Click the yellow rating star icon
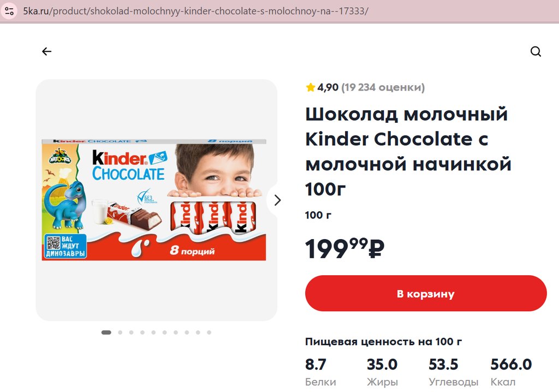The image size is (559, 392). point(311,87)
